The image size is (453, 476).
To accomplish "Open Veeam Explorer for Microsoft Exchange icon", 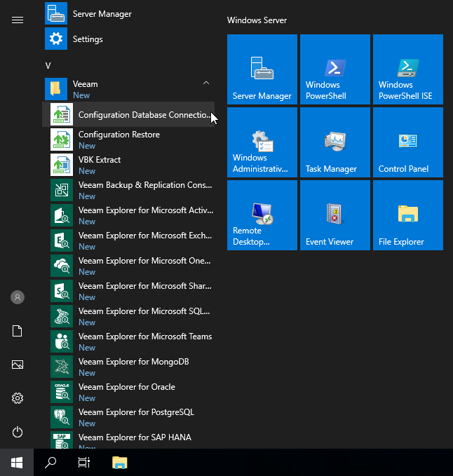I will coord(62,240).
